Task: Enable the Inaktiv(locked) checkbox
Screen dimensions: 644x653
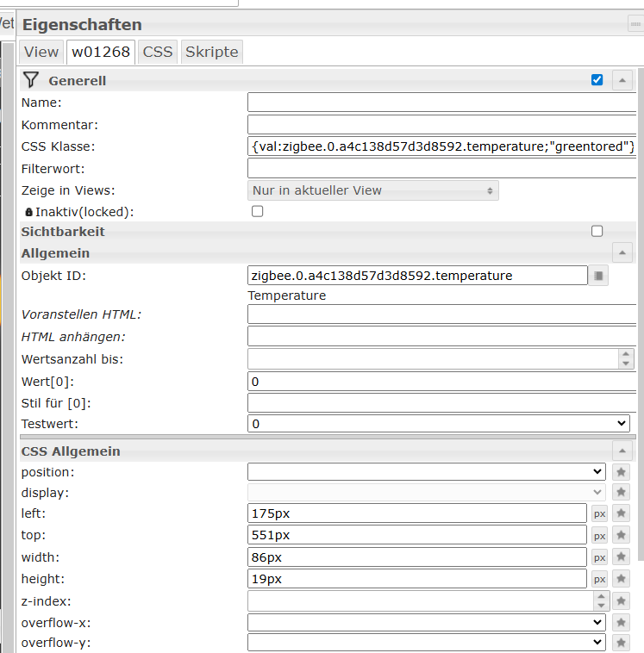Action: click(257, 211)
